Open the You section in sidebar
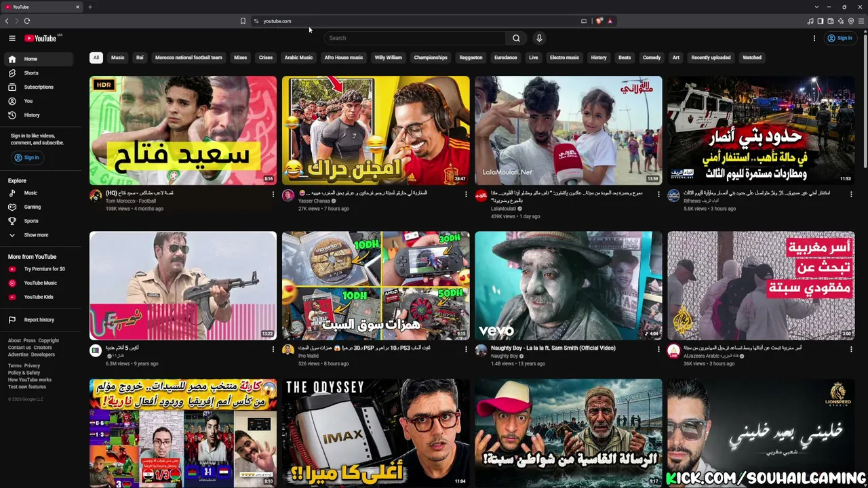Image resolution: width=868 pixels, height=488 pixels. click(x=37, y=101)
